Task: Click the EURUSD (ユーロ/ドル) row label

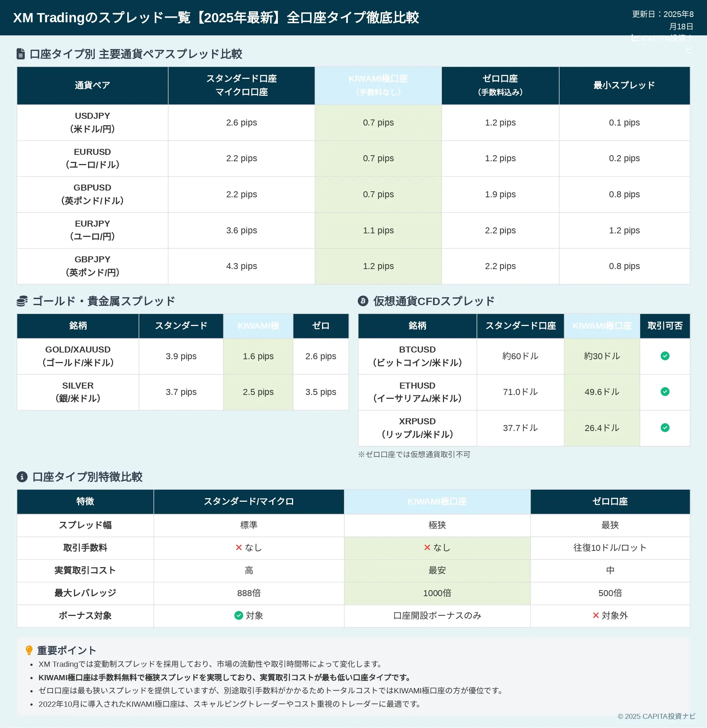Action: tap(93, 158)
